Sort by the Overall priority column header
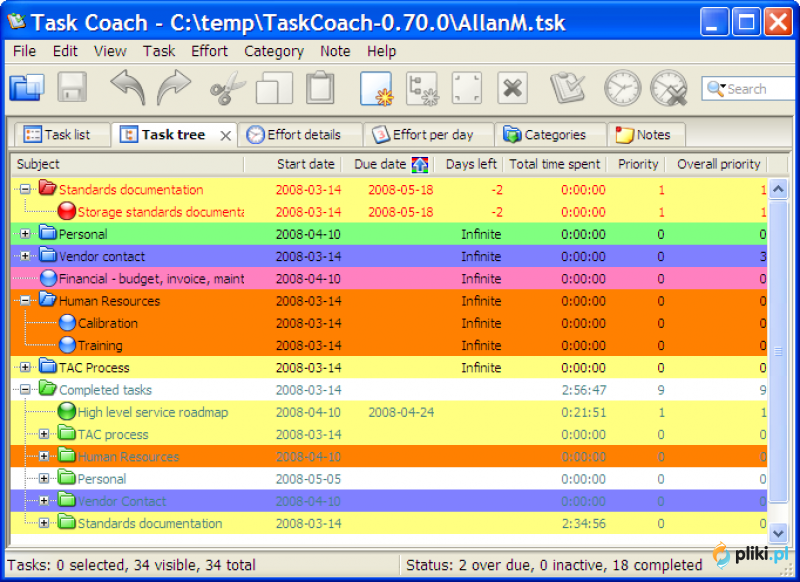The image size is (800, 582). [718, 164]
